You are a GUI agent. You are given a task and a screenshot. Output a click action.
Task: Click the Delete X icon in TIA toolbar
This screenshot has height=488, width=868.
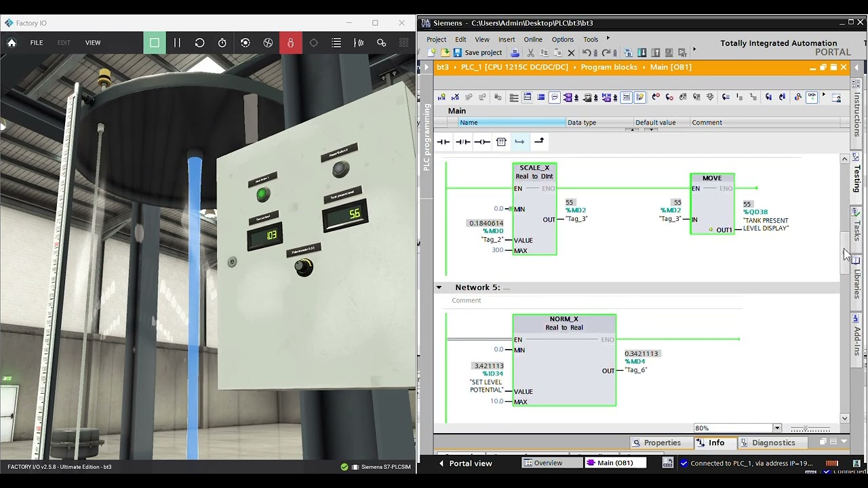[x=571, y=52]
